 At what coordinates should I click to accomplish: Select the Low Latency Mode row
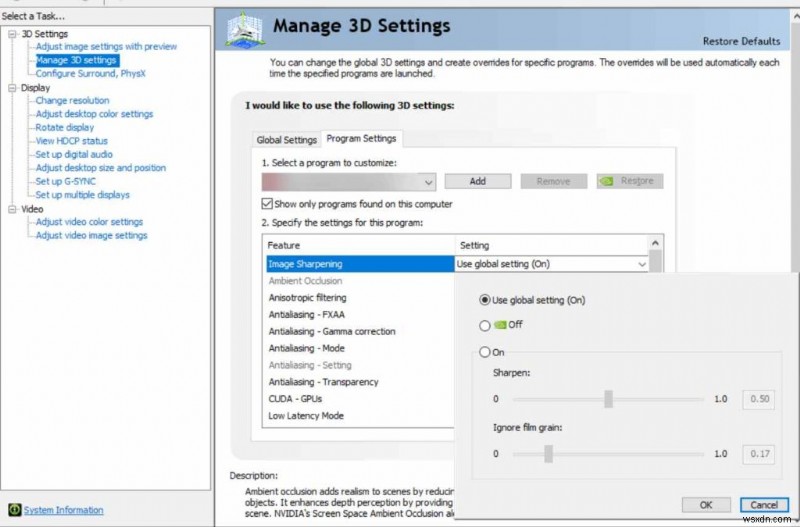(360, 415)
